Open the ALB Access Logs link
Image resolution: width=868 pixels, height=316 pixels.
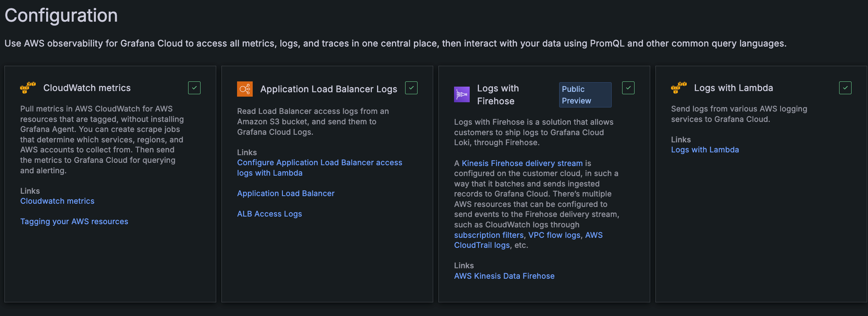270,214
